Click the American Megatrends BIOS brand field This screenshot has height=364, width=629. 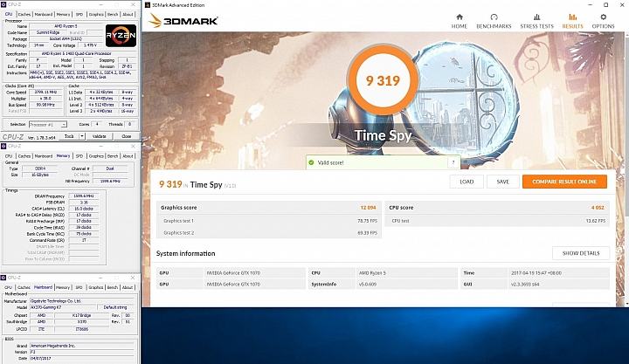pyautogui.click(x=82, y=346)
